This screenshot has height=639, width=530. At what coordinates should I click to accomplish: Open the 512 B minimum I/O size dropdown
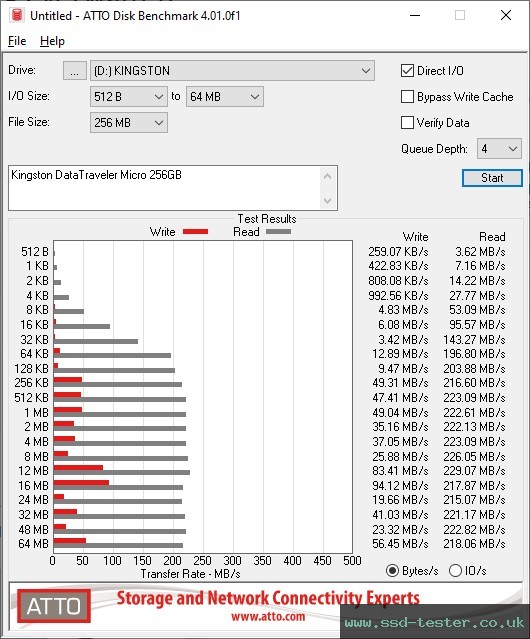pos(129,97)
